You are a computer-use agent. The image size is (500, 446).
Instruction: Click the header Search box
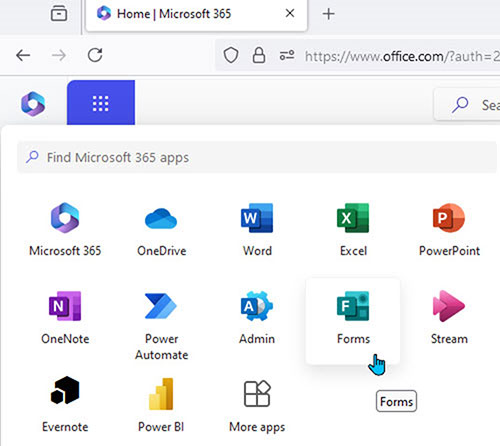pyautogui.click(x=467, y=105)
